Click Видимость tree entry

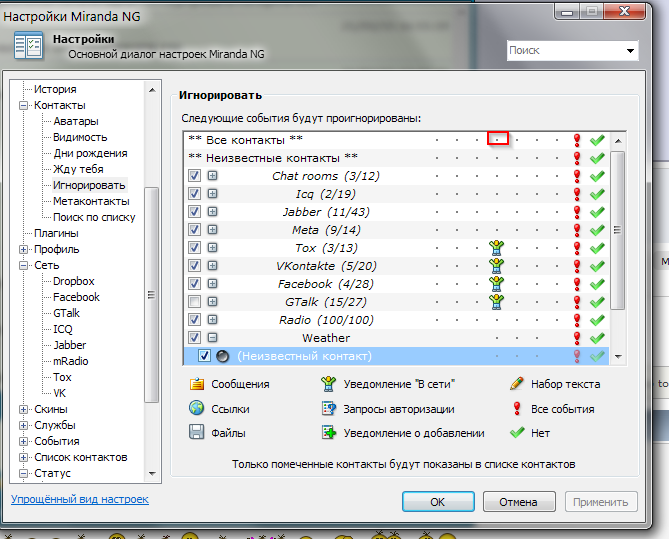coord(80,137)
